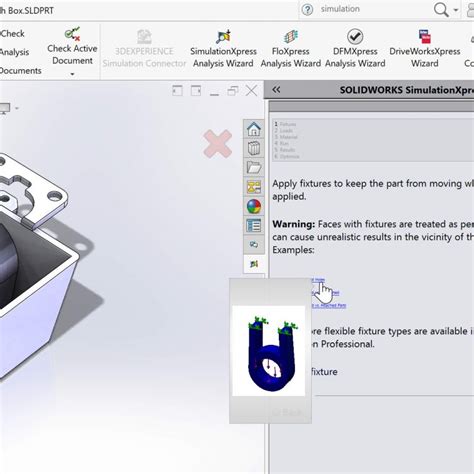
Task: Open Design Library task pane tab
Action: (254, 148)
